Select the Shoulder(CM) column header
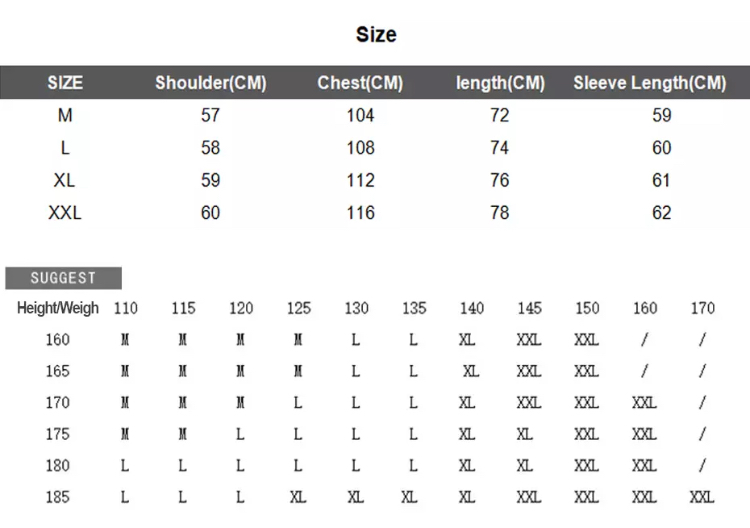Screen dimensions: 750x528 pyautogui.click(x=210, y=83)
